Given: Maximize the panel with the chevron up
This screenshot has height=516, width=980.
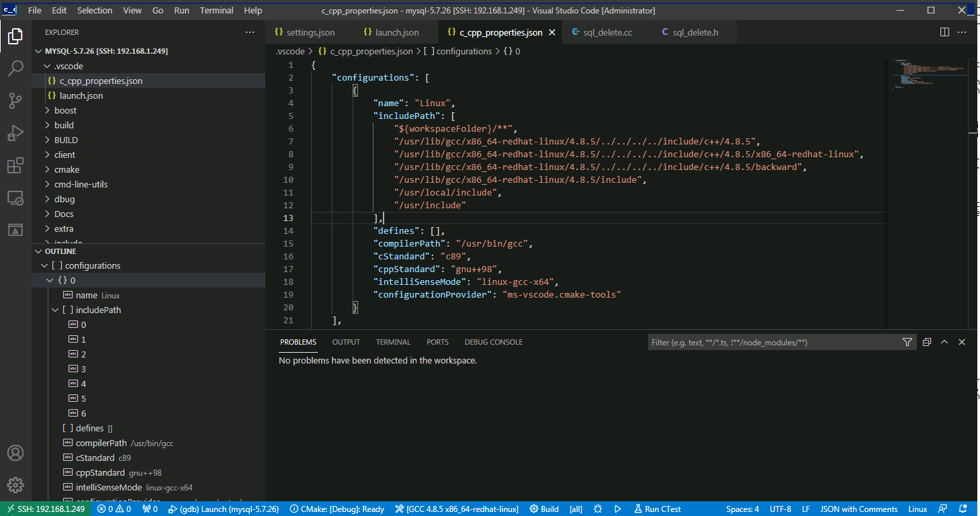Looking at the screenshot, I should pyautogui.click(x=944, y=342).
